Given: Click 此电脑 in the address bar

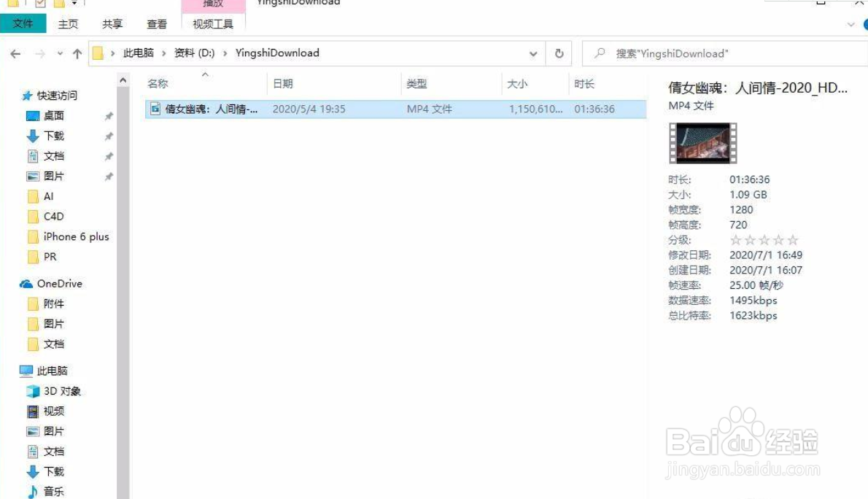Looking at the screenshot, I should tap(139, 53).
